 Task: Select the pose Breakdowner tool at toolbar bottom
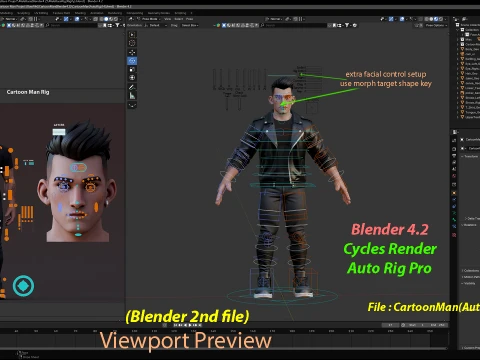click(132, 105)
